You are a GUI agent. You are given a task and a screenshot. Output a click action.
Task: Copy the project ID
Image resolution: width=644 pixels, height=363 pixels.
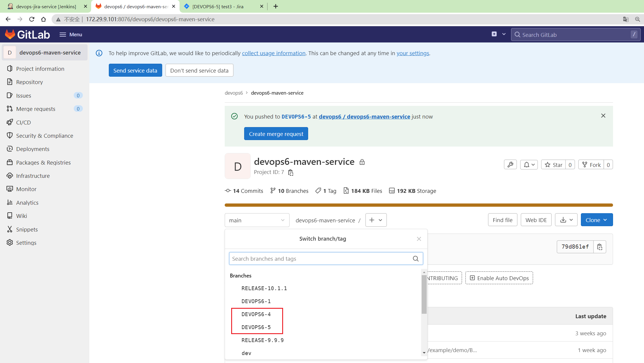(x=291, y=173)
